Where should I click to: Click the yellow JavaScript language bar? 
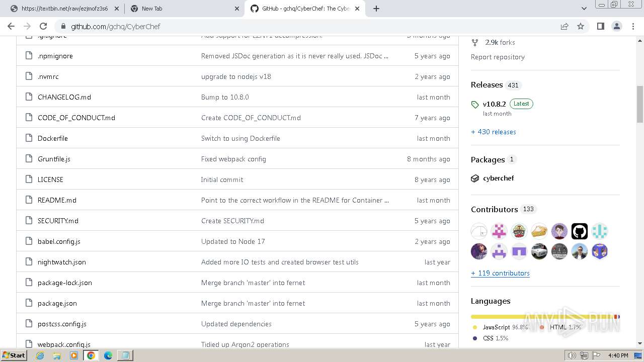[x=542, y=317]
